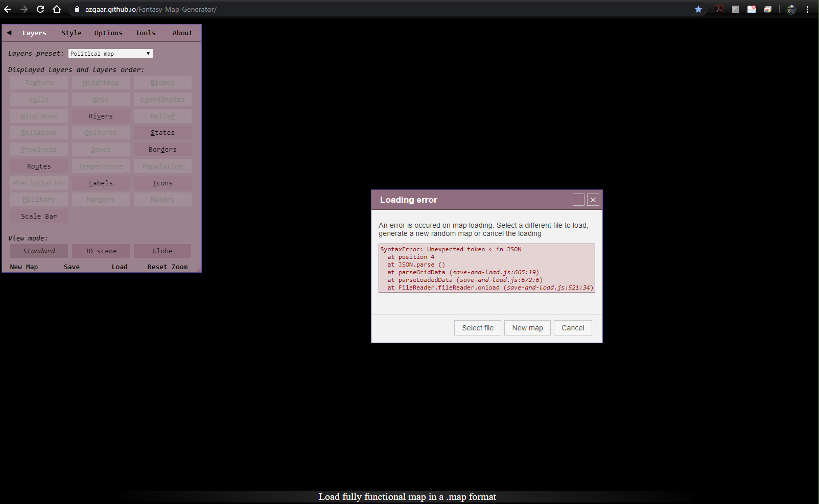Toggle the Scale Bar layer
The width and height of the screenshot is (819, 504).
39,217
